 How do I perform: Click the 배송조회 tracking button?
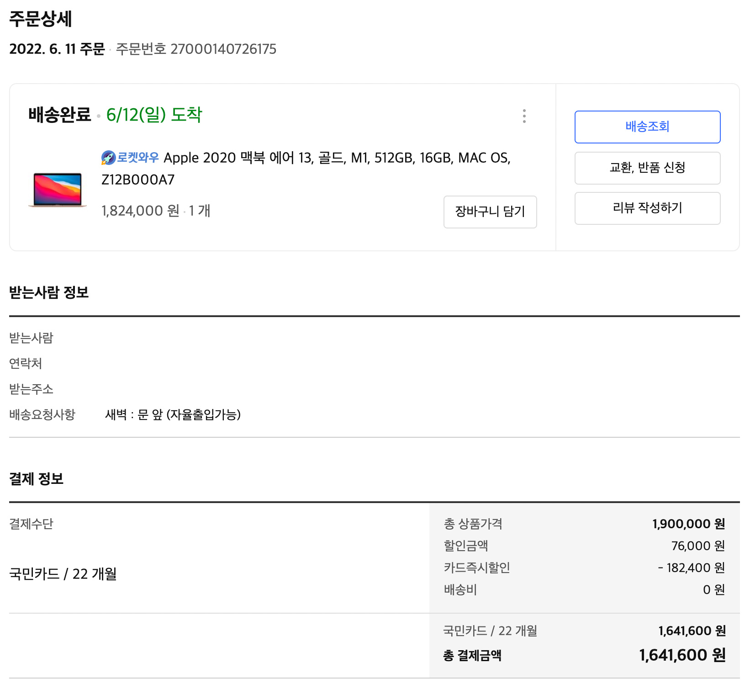coord(647,127)
